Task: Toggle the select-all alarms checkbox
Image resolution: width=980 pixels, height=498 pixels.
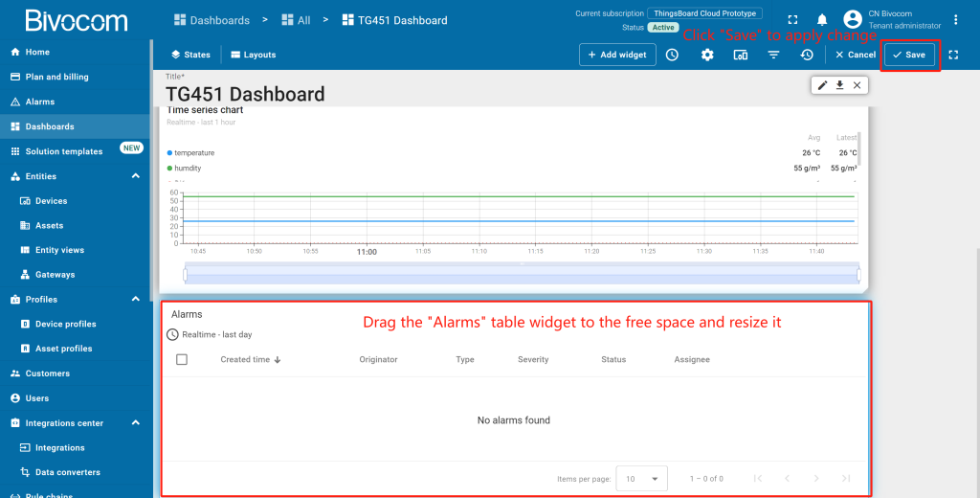Action: (x=182, y=360)
